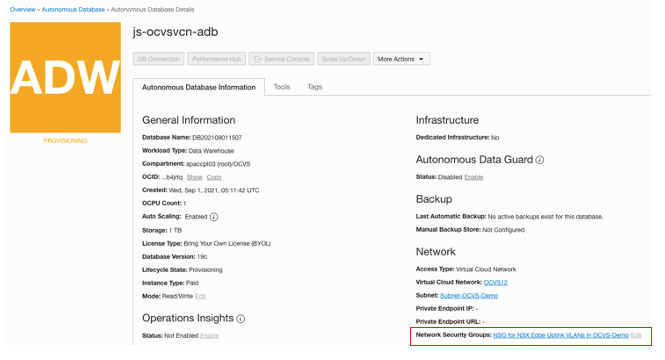Click the js-ocvsvcn-adb title
This screenshot has width=665, height=360.
pyautogui.click(x=176, y=32)
